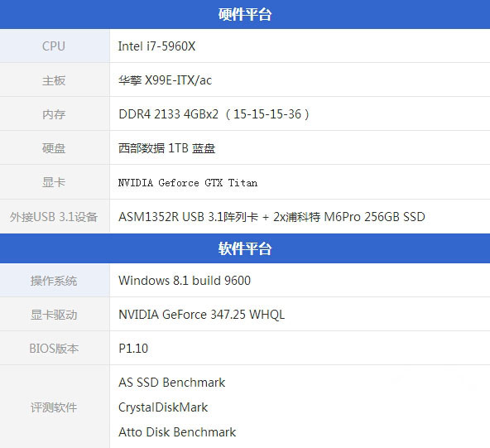This screenshot has width=490, height=448.
Task: Click the 硬盘 label cell
Action: (x=55, y=148)
